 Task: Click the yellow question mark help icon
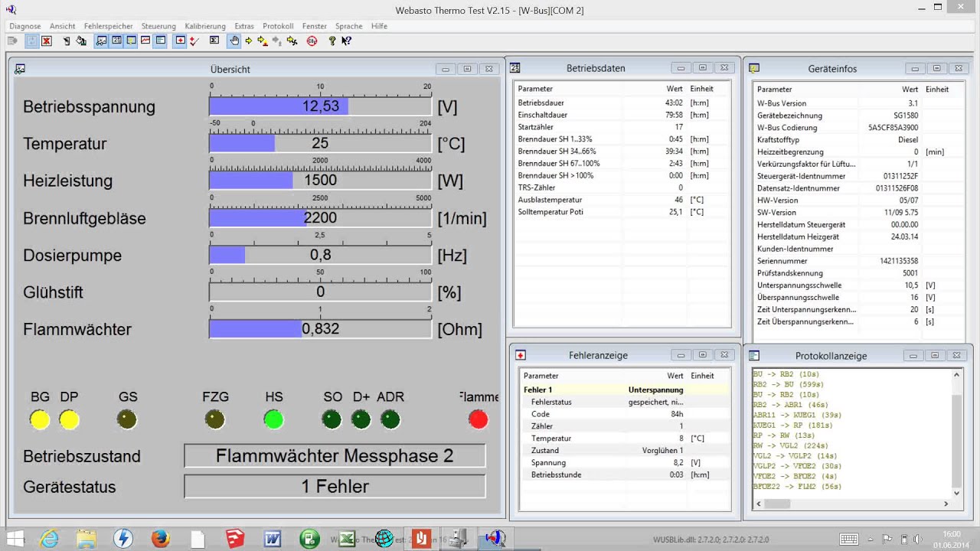pos(332,41)
